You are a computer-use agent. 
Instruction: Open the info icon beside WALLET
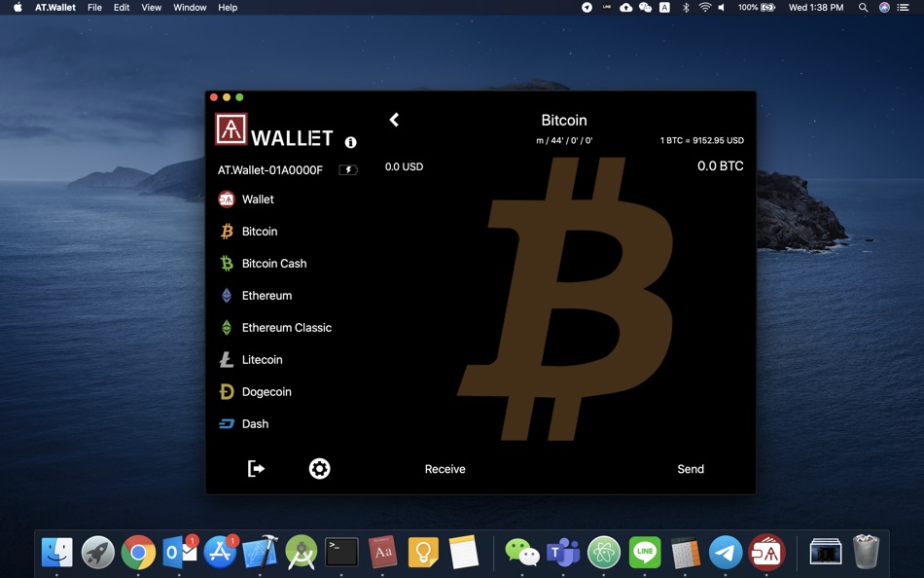pos(350,142)
